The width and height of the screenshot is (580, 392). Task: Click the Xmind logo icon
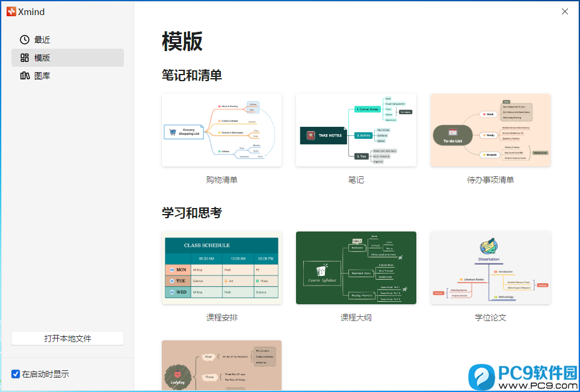pos(11,12)
